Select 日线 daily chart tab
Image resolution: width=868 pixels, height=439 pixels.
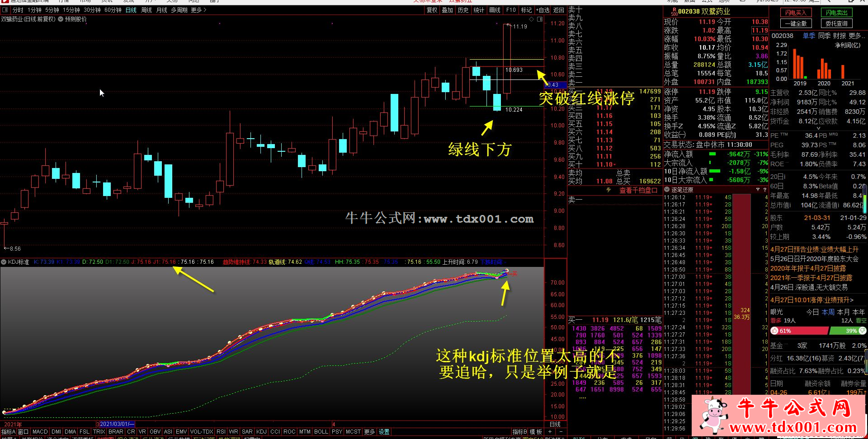[x=131, y=10]
